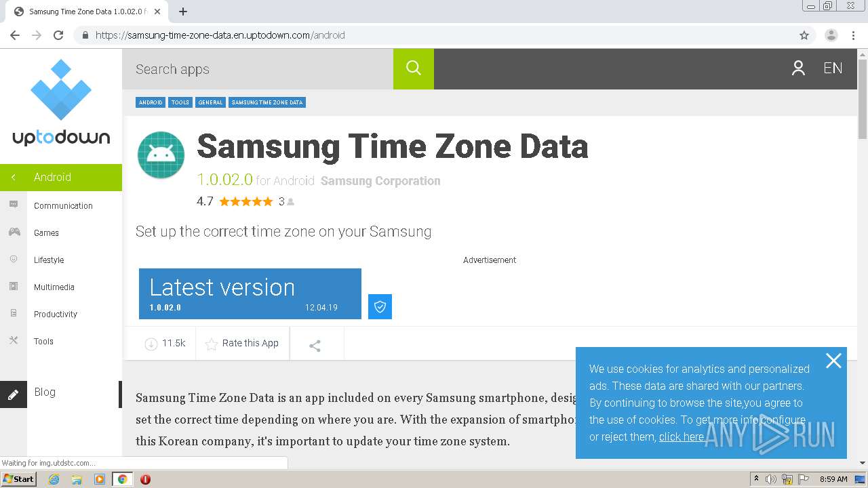Launch Internet Explorer from the taskbar
This screenshot has height=488, width=868.
tap(54, 479)
